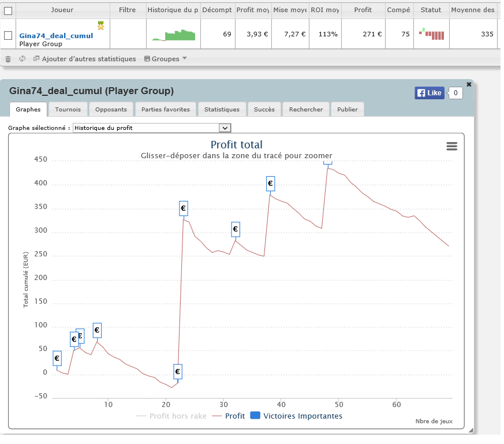Switch to the Graphes tab
Viewport: 504px width, 444px height.
point(28,109)
